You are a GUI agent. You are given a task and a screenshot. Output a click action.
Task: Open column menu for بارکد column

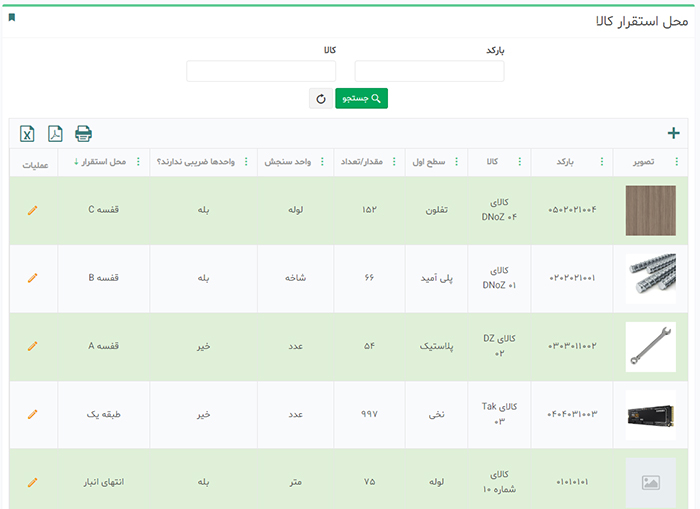(602, 162)
